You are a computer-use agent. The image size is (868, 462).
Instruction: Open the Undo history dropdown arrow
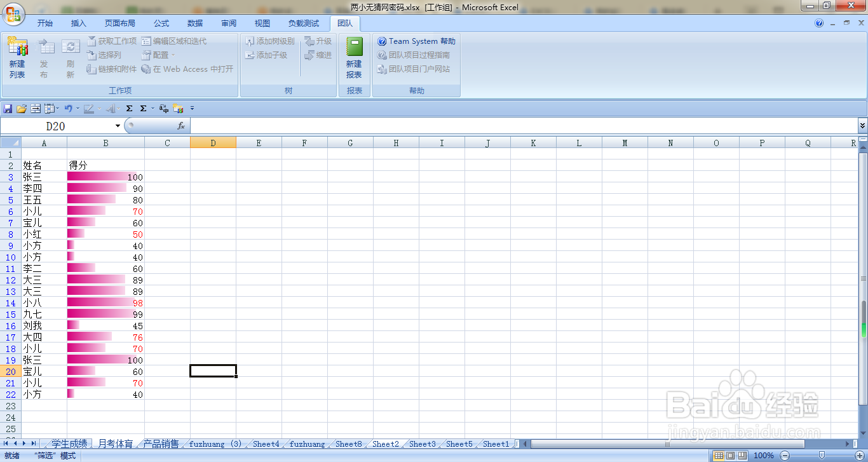[78, 109]
